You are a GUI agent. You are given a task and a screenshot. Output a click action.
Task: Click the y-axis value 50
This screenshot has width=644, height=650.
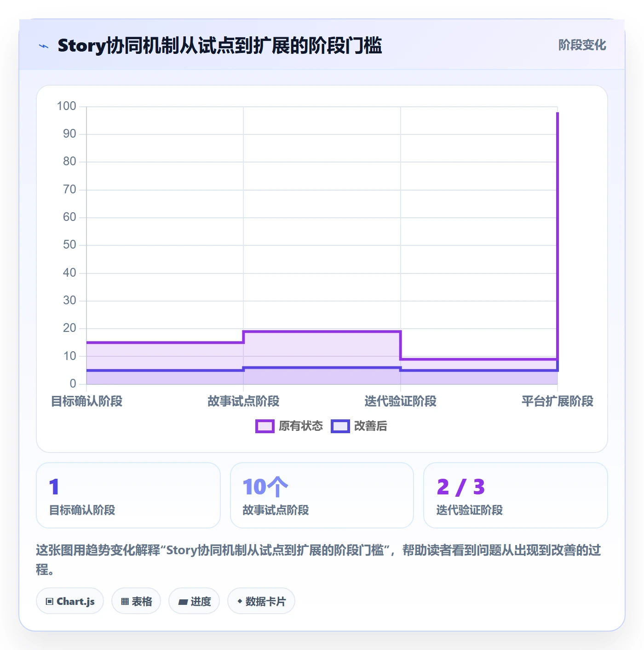click(69, 245)
